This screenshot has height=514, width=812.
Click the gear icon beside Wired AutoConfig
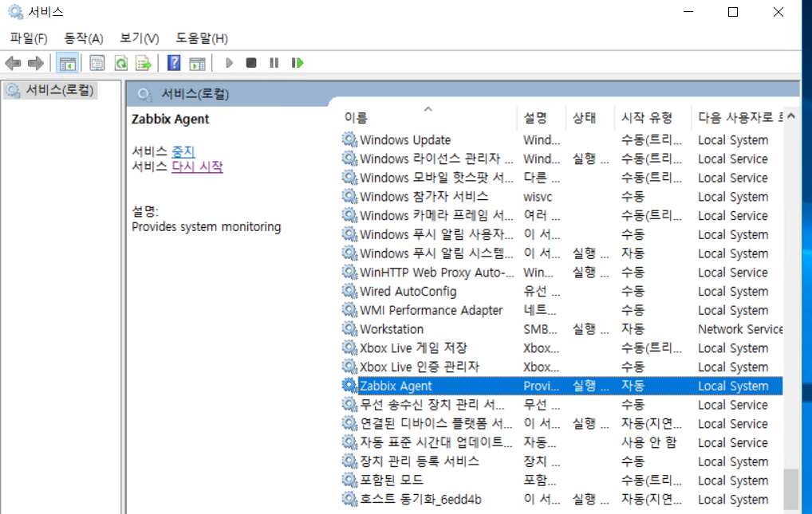349,291
